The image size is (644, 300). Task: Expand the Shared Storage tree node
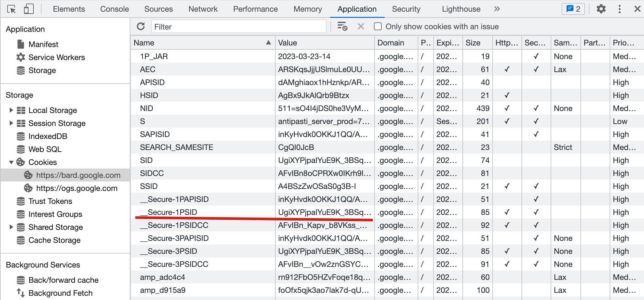point(11,227)
